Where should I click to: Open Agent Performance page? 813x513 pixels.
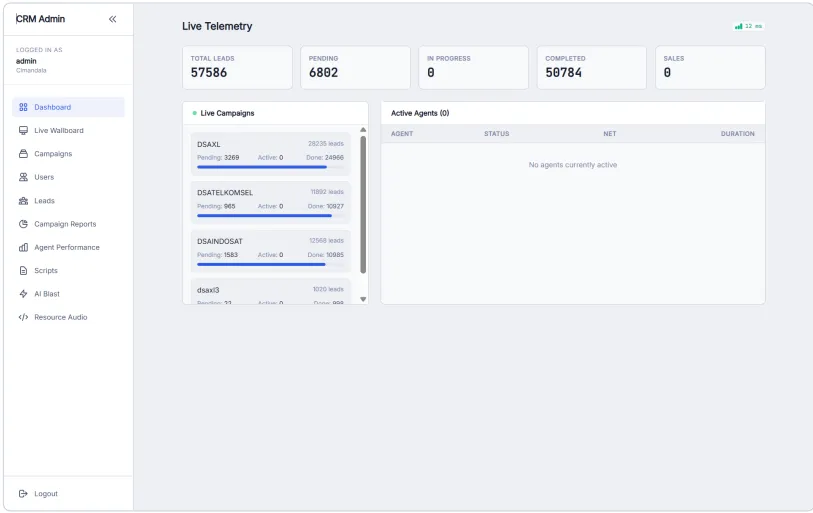[68, 247]
